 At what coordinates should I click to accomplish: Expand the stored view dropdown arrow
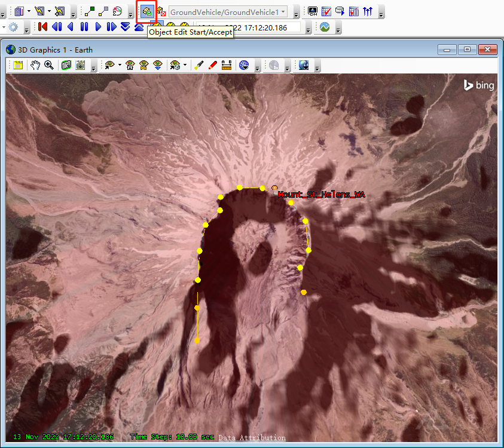click(x=185, y=65)
